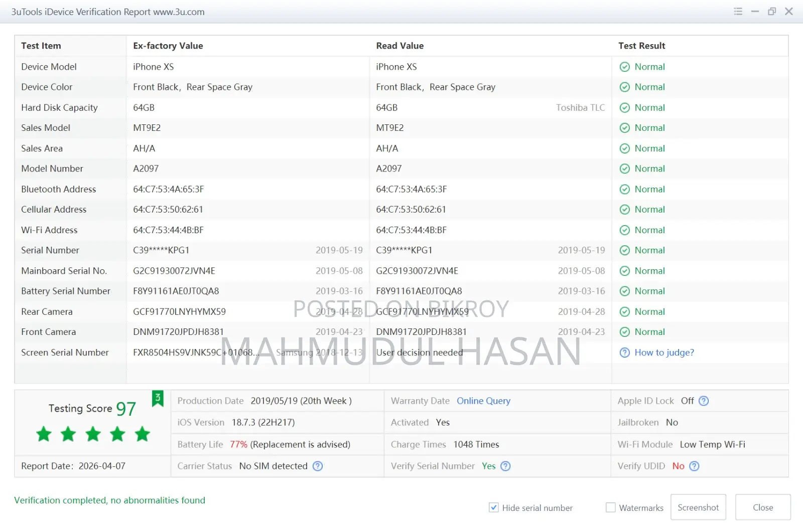Select the iOS Version 18.7.3 (22H217) text
The height and width of the screenshot is (532, 803).
tap(263, 422)
